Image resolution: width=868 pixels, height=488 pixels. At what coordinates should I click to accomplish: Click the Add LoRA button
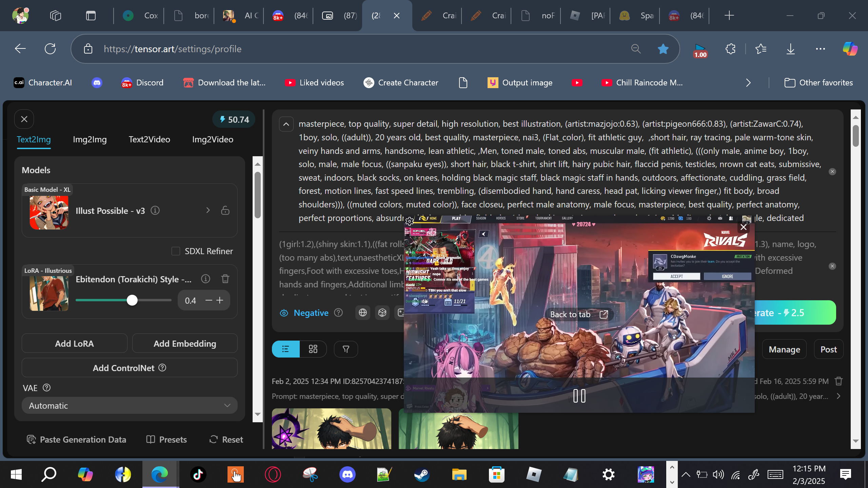pos(75,343)
